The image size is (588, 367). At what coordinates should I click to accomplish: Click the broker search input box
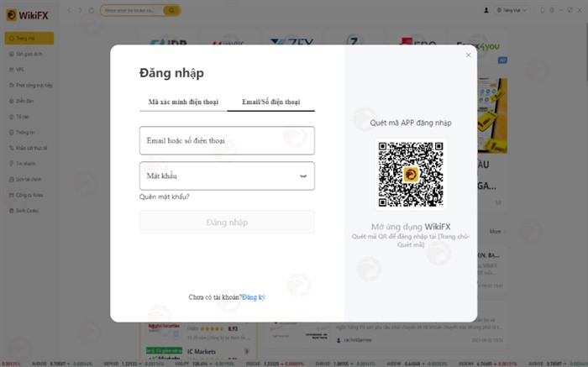[132, 10]
